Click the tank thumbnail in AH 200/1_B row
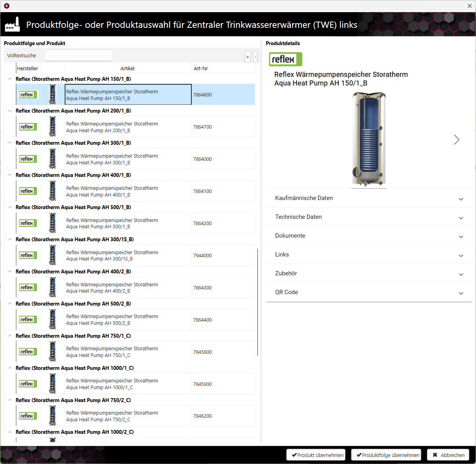Screen dimensions: 476x464 coord(53,127)
